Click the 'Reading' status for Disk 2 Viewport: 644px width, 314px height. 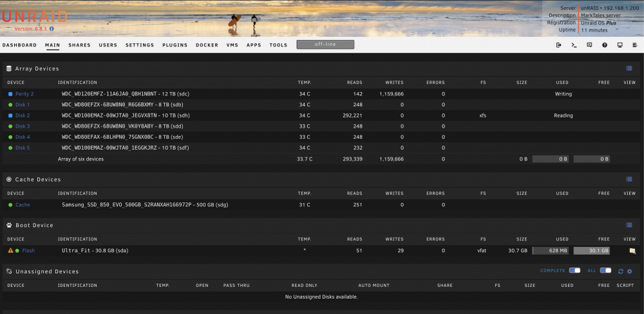[x=563, y=115]
